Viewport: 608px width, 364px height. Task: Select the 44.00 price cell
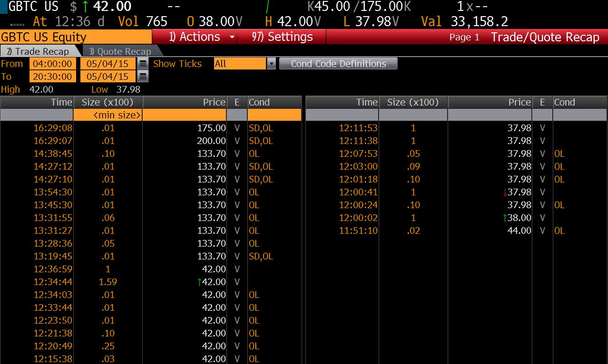pos(520,230)
